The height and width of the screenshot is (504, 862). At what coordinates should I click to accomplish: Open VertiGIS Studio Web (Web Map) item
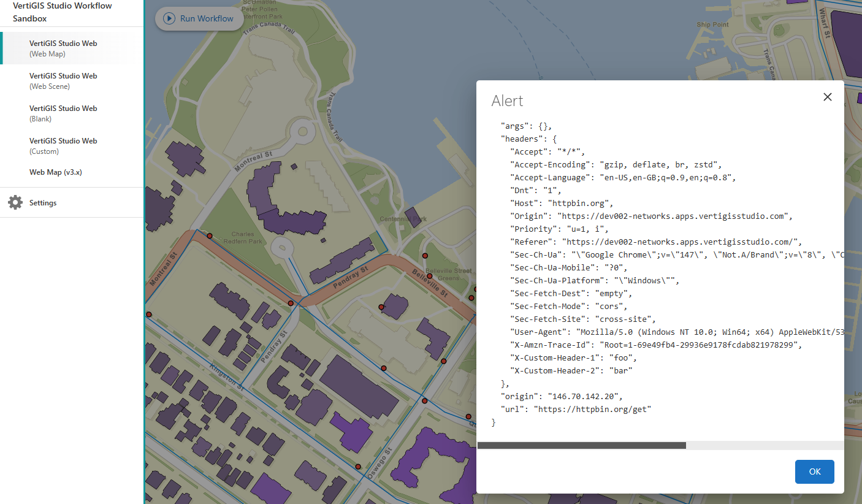(73, 48)
